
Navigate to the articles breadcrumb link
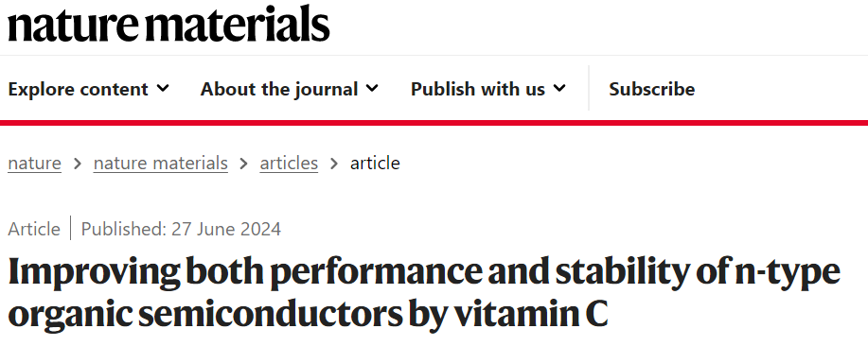(x=289, y=163)
